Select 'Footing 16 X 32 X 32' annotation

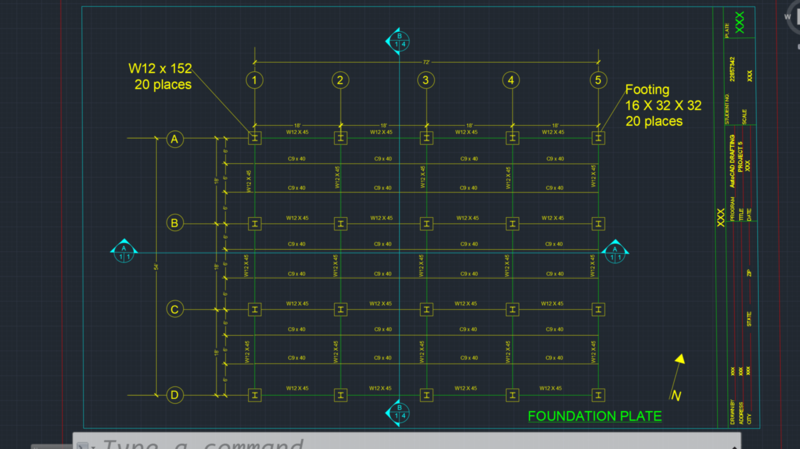pos(663,105)
